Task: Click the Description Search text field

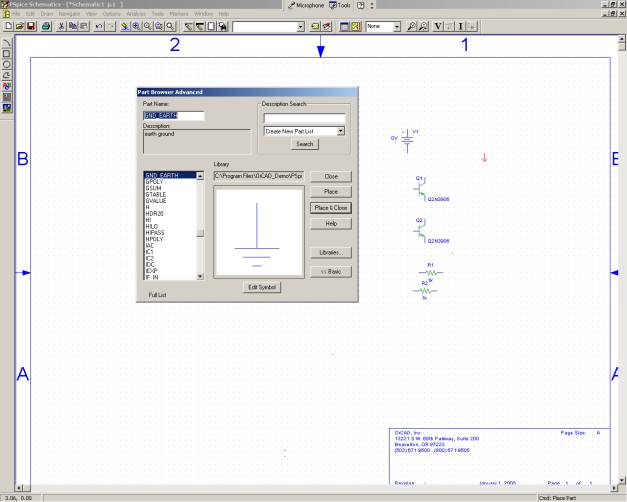Action: [304, 118]
